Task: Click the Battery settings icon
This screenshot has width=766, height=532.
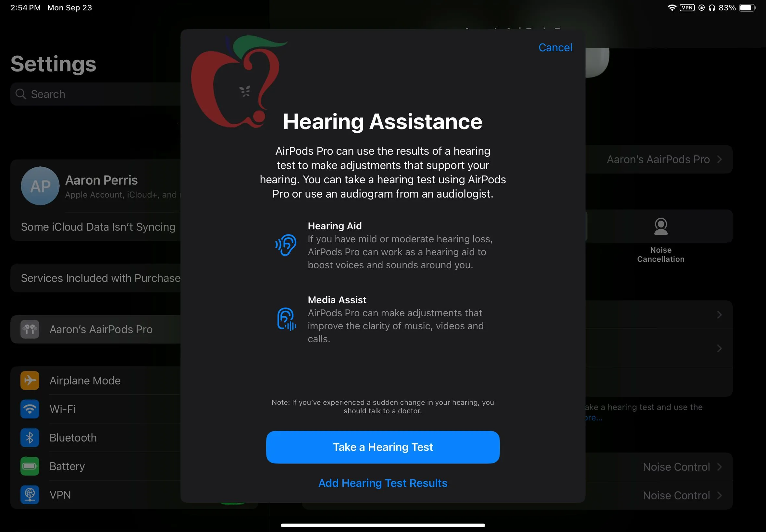Action: click(x=30, y=466)
